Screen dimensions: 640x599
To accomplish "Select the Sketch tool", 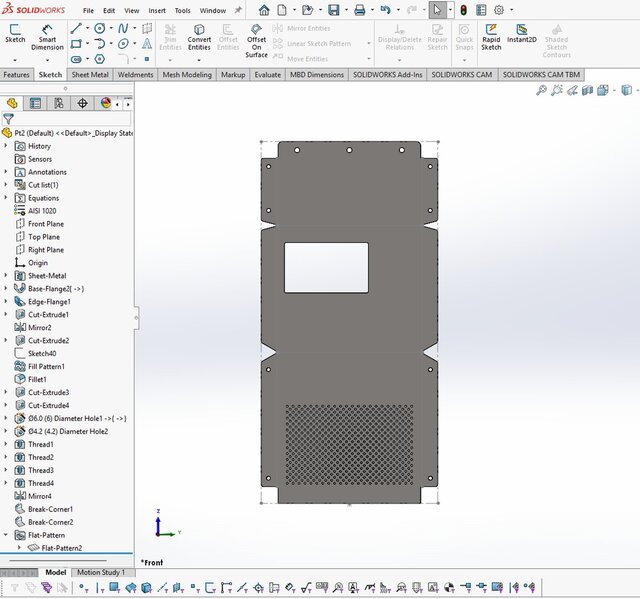I will [15, 33].
